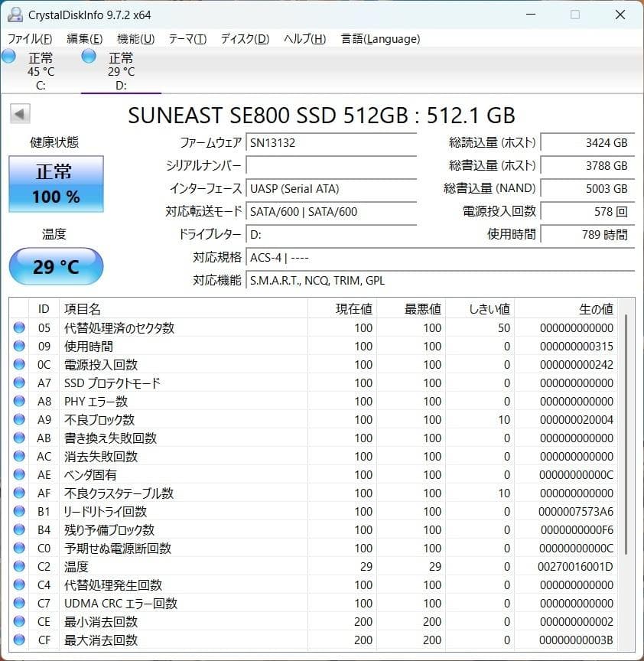The width and height of the screenshot is (644, 661).
Task: Click status orb for AC 消去失敗回数
Action: tap(19, 456)
